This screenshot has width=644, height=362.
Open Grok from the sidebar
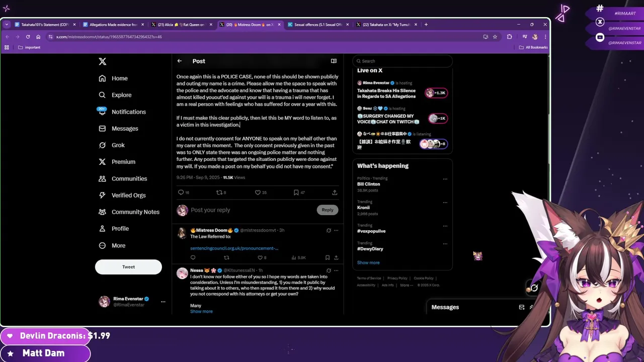(x=112, y=145)
